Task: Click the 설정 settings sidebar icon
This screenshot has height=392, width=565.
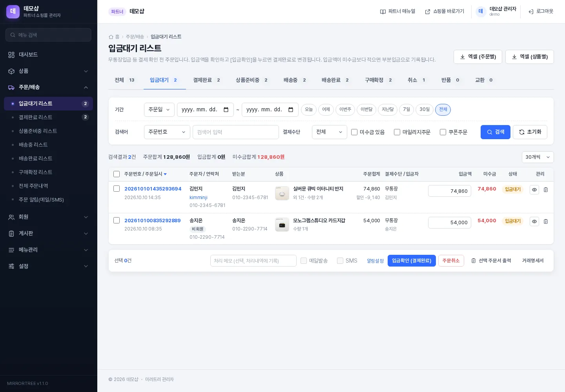Action: (11, 267)
